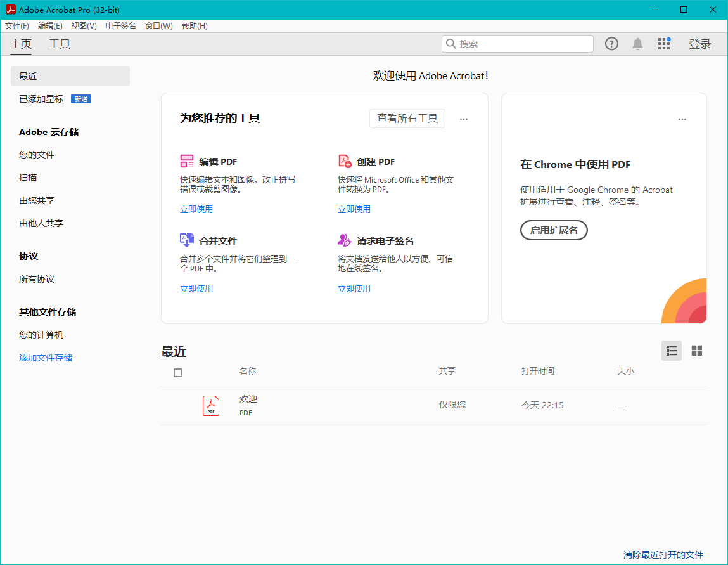This screenshot has height=565, width=728.
Task: Click the 请求电子签名 tool title
Action: point(385,241)
